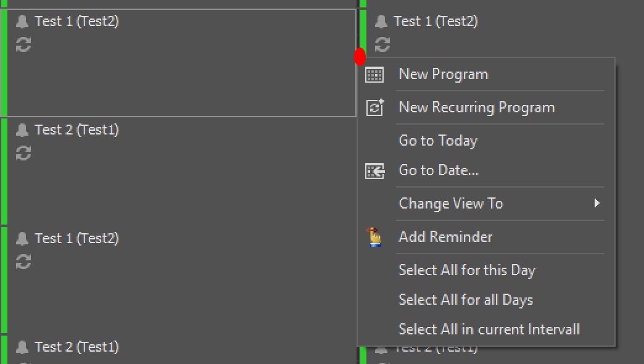Click bell icon of upper Test 2 (Test1)
The height and width of the screenshot is (364, 644).
tap(22, 130)
